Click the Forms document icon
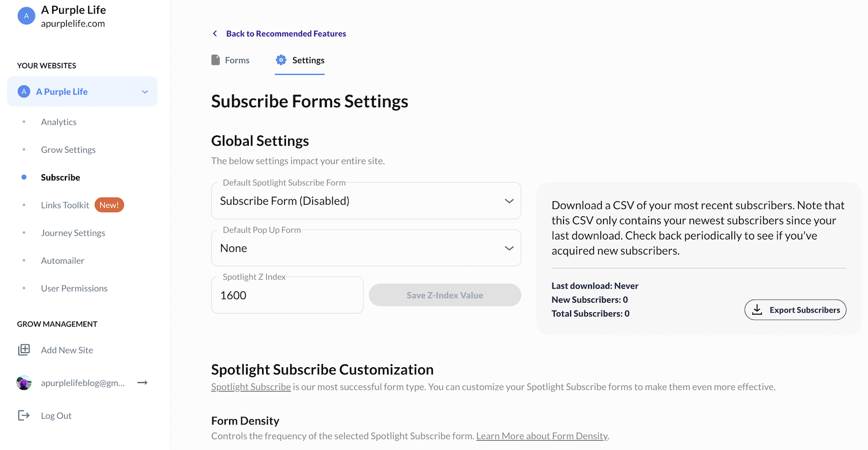The width and height of the screenshot is (868, 450). tap(216, 60)
